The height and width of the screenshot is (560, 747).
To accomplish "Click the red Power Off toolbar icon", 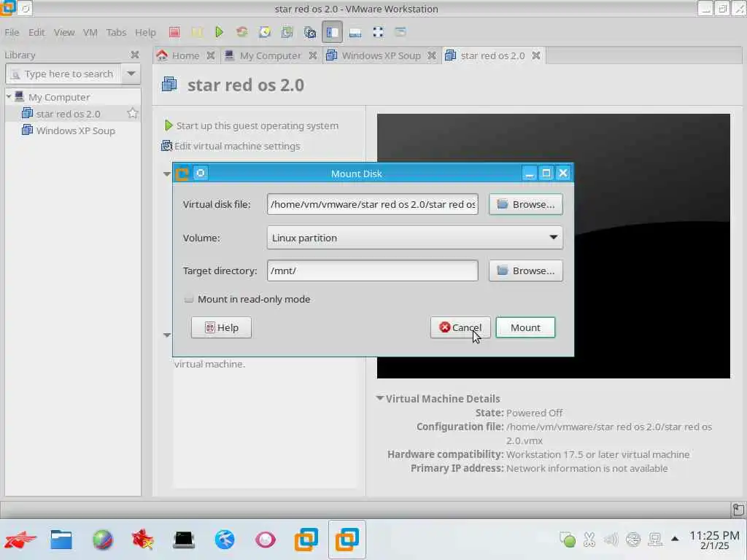I will point(174,32).
